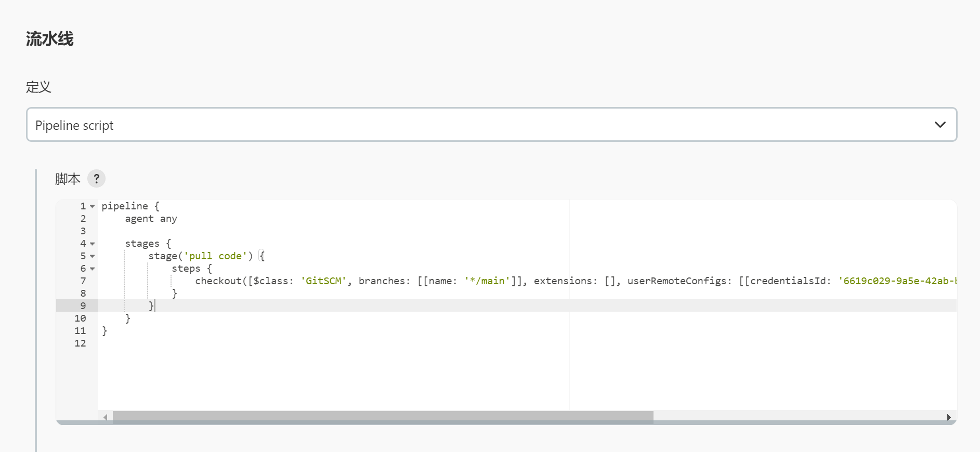The width and height of the screenshot is (980, 452).
Task: Click the question mark help icon beside 脚本
Action: coord(96,179)
